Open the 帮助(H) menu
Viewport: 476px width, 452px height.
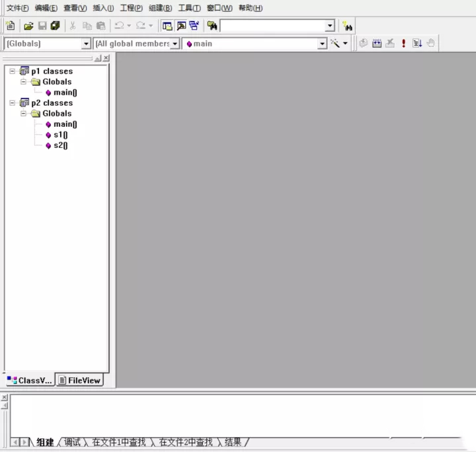coord(251,8)
